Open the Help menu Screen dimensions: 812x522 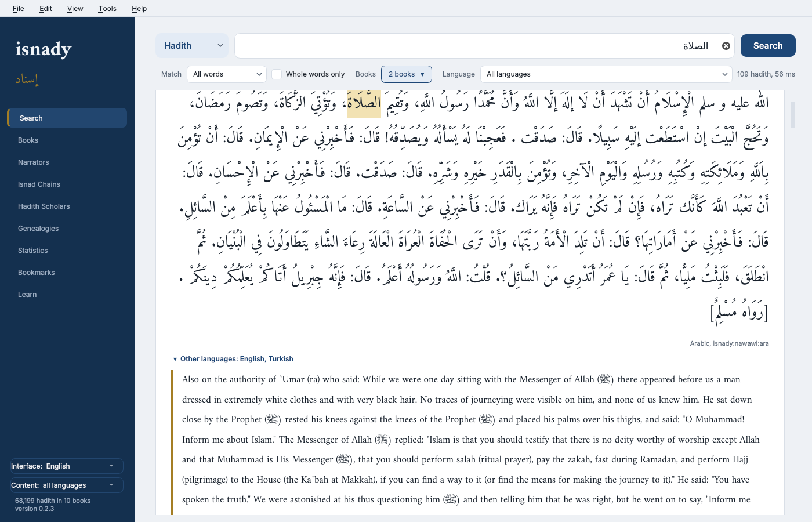coord(139,9)
